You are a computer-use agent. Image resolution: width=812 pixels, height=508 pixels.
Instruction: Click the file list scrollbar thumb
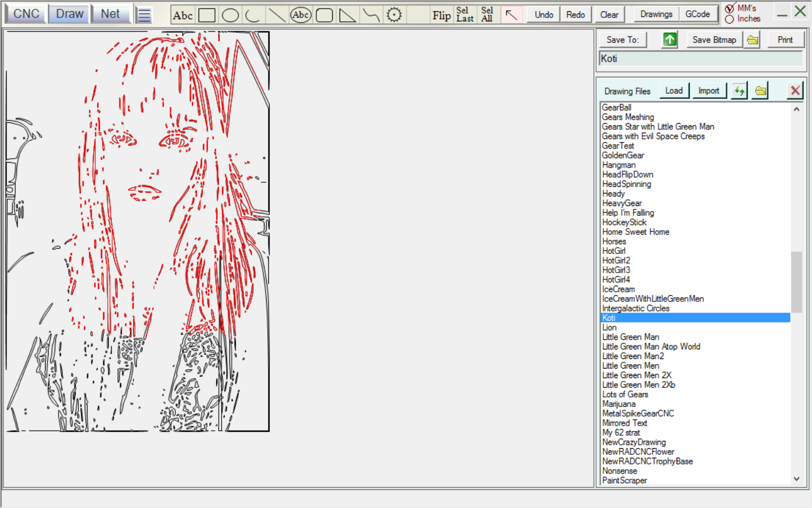tap(796, 282)
